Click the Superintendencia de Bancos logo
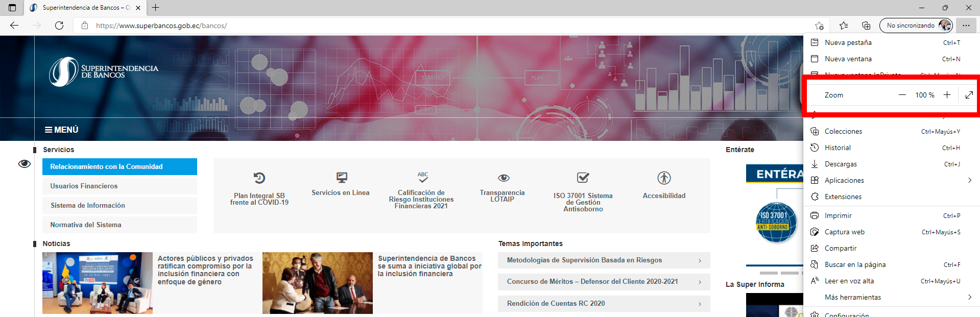Screen dimensions: 980x317 (104, 71)
